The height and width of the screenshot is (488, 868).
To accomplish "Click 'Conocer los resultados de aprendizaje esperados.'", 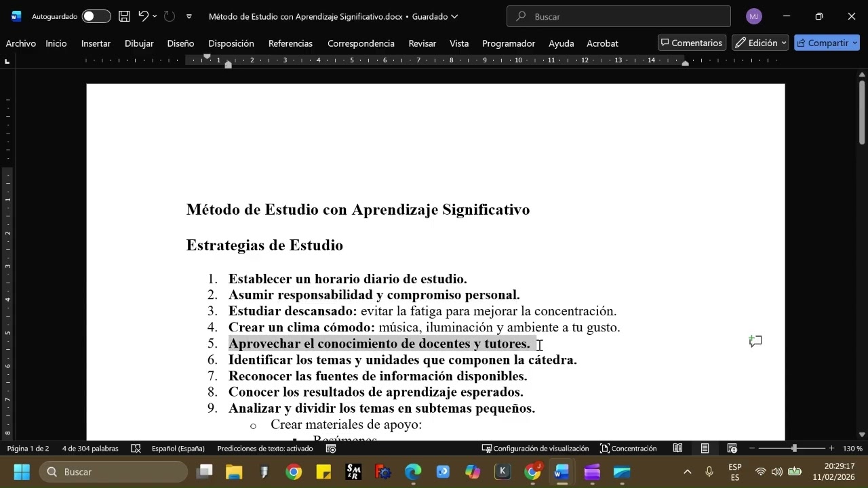I will [x=376, y=392].
